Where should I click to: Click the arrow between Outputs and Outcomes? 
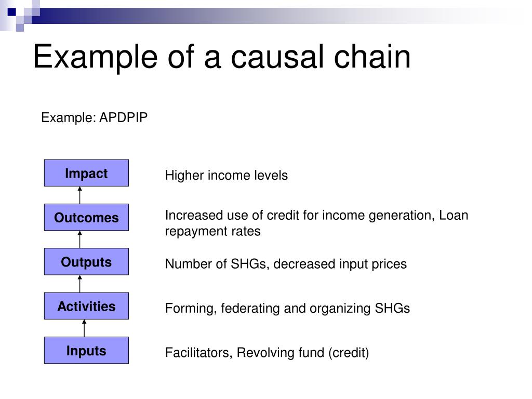[79, 240]
